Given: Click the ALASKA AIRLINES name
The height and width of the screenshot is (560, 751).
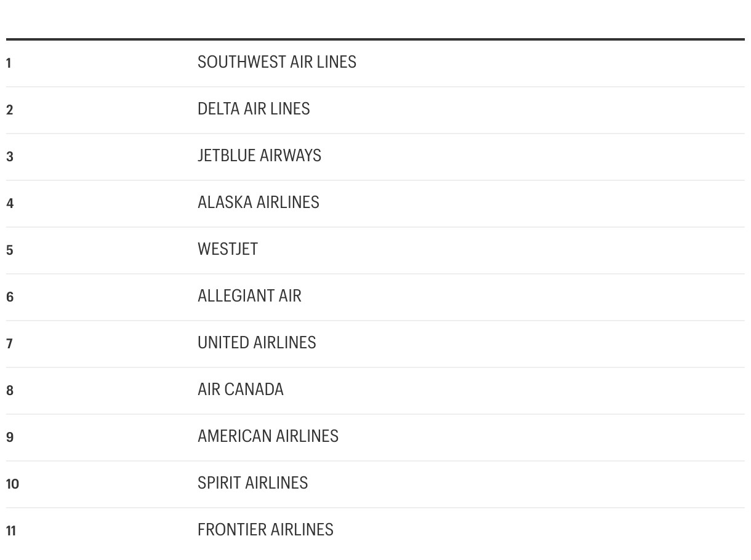Looking at the screenshot, I should [x=259, y=202].
